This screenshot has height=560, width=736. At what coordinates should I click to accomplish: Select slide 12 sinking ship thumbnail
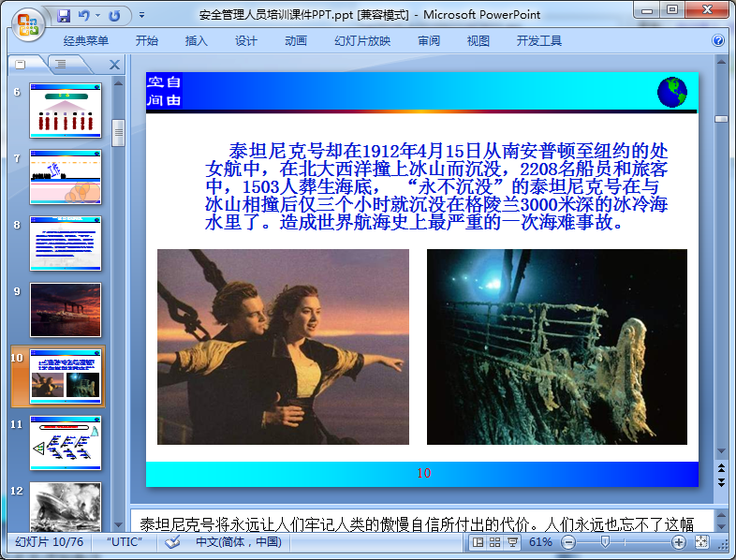[x=66, y=507]
